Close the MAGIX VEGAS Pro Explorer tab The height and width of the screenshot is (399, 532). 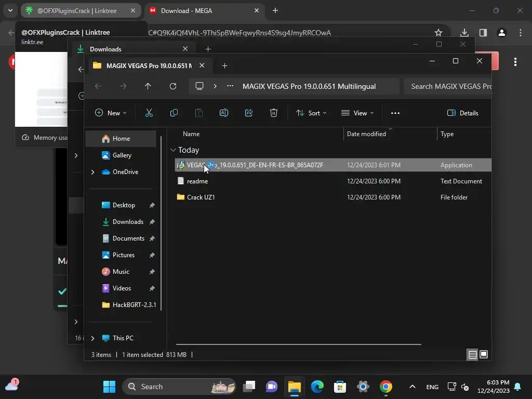pos(202,65)
